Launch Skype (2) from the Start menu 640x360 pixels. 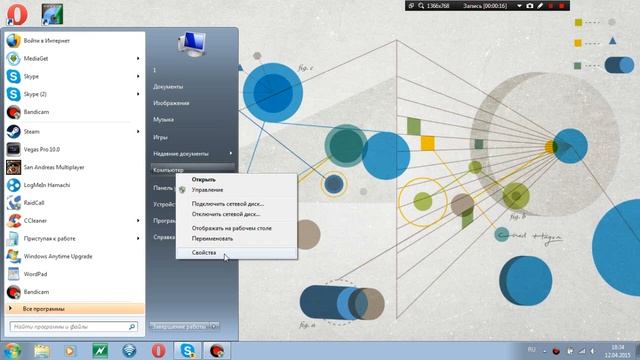pyautogui.click(x=74, y=94)
